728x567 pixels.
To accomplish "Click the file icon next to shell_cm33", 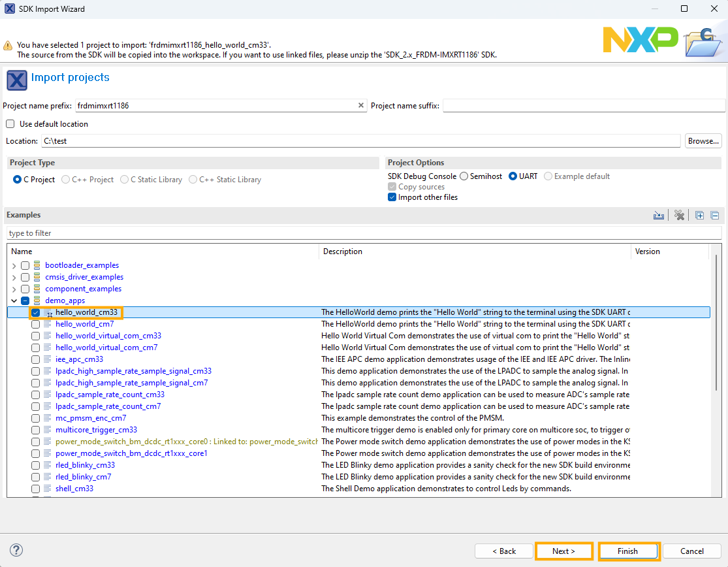I will 47,489.
